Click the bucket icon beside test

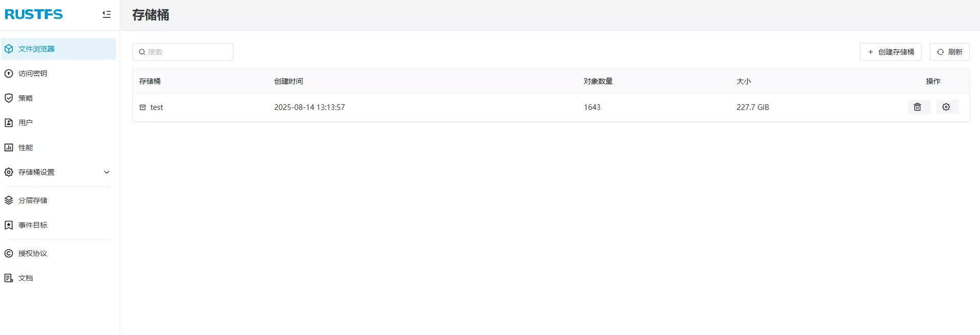(x=143, y=107)
